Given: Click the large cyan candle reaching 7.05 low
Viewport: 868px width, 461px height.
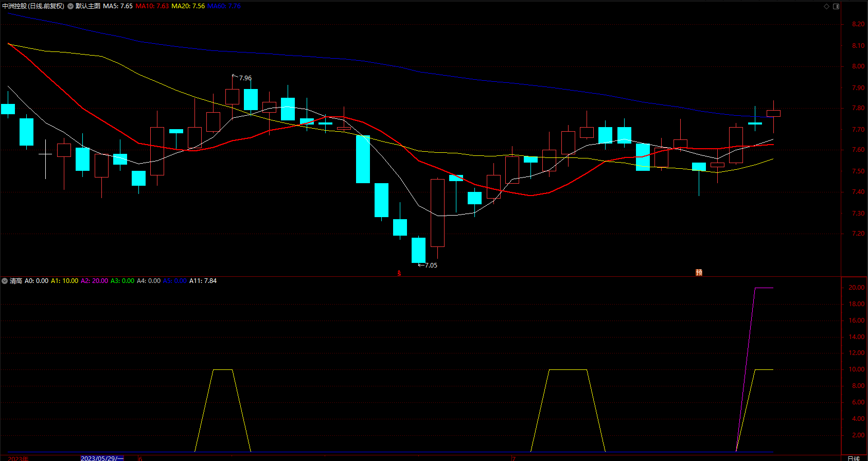Looking at the screenshot, I should [418, 250].
